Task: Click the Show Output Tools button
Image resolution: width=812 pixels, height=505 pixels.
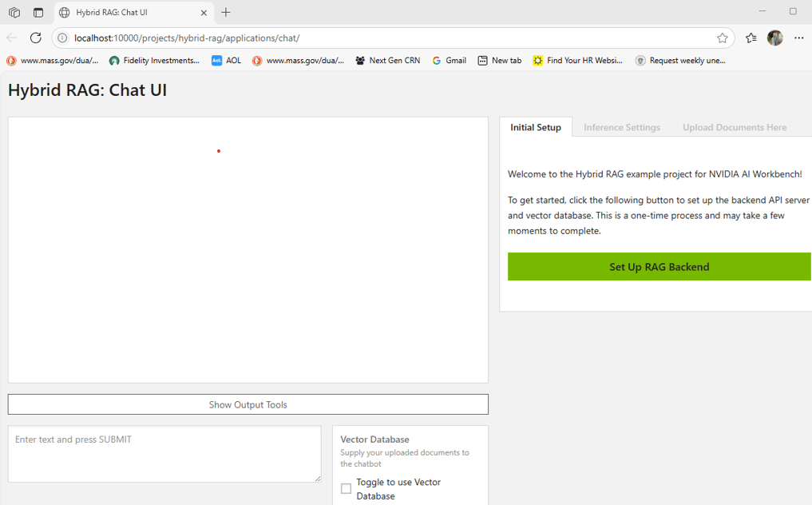Action: click(248, 404)
